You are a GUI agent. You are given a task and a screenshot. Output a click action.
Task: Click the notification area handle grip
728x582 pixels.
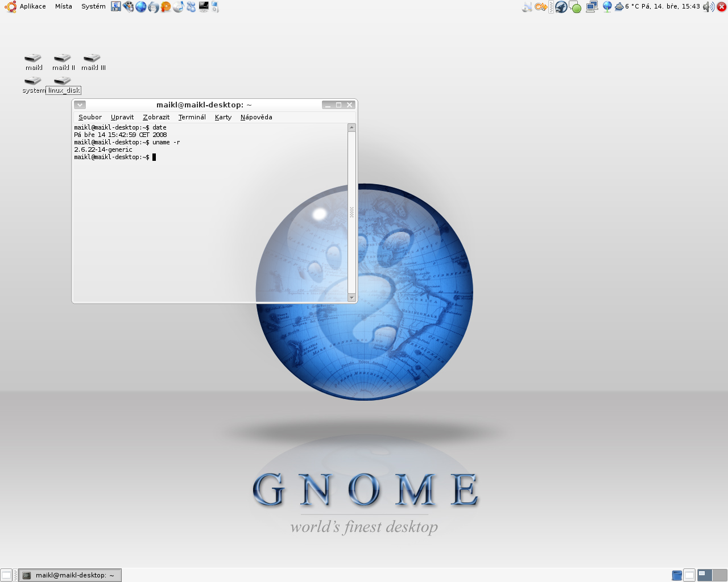point(551,7)
